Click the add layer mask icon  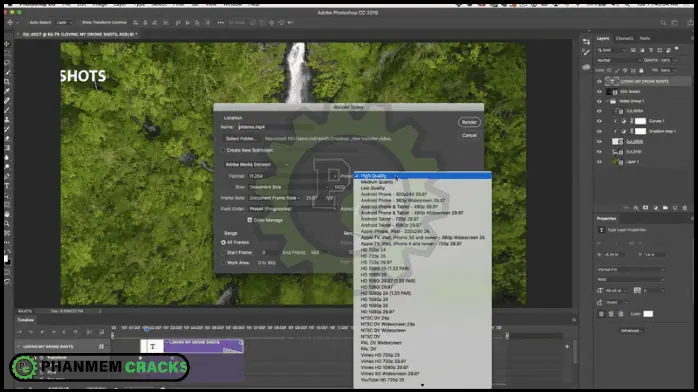tap(645, 208)
